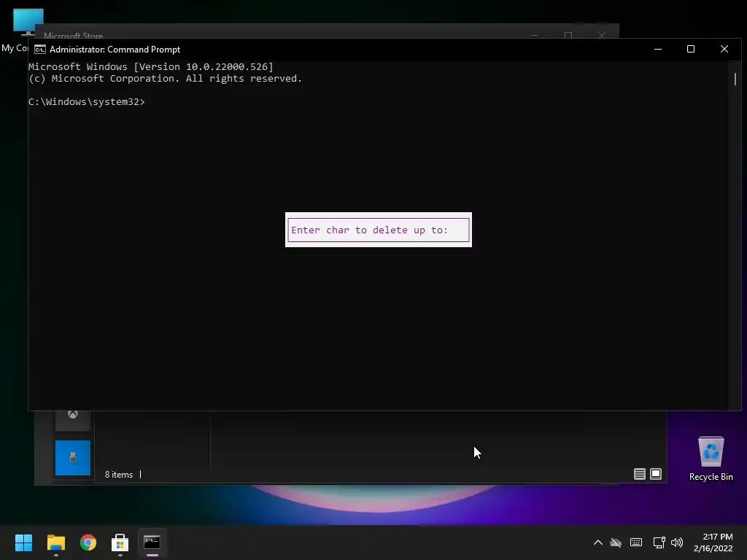747x560 pixels.
Task: Close the Command Prompt window
Action: point(724,49)
